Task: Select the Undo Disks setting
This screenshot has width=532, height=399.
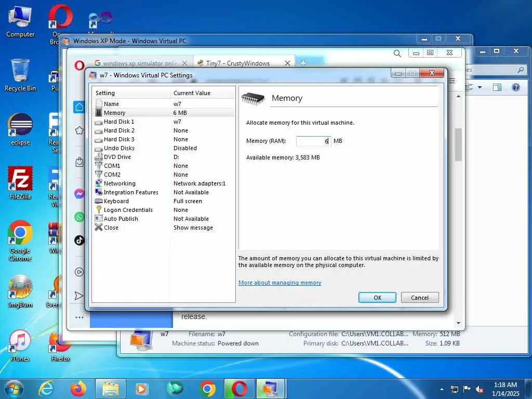Action: [164, 148]
